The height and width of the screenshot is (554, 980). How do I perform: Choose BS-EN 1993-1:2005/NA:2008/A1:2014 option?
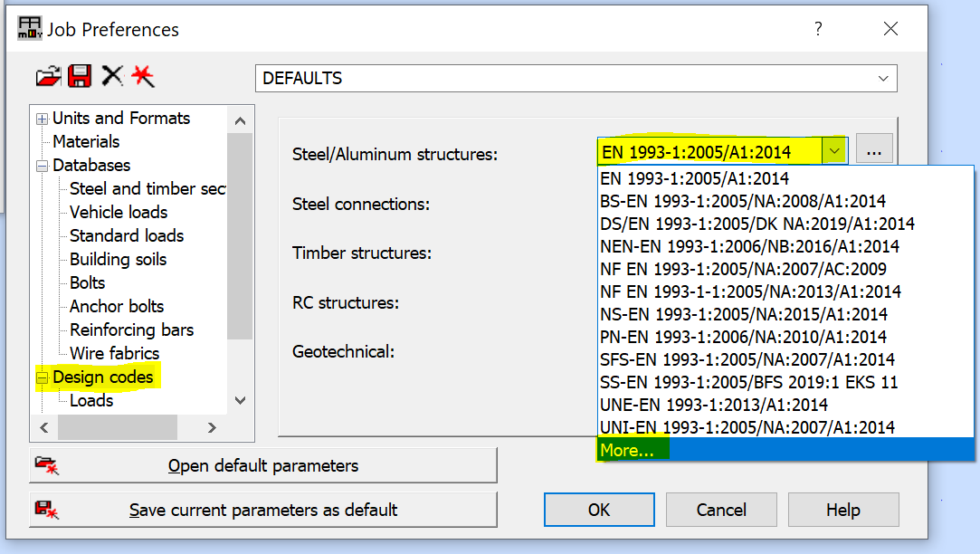coord(785,201)
